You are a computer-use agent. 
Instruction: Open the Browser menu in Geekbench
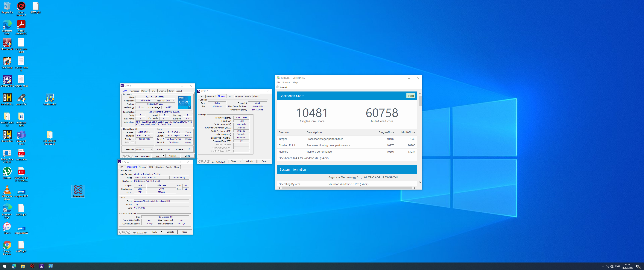point(286,82)
